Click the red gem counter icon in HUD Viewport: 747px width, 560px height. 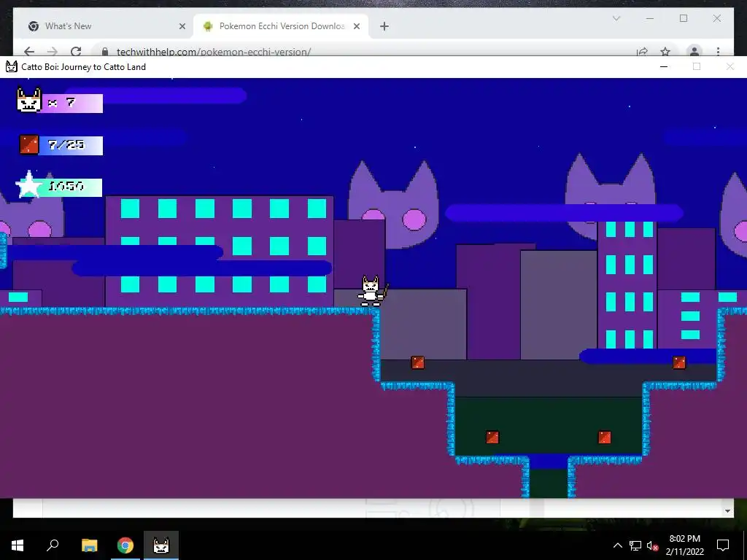tap(29, 145)
